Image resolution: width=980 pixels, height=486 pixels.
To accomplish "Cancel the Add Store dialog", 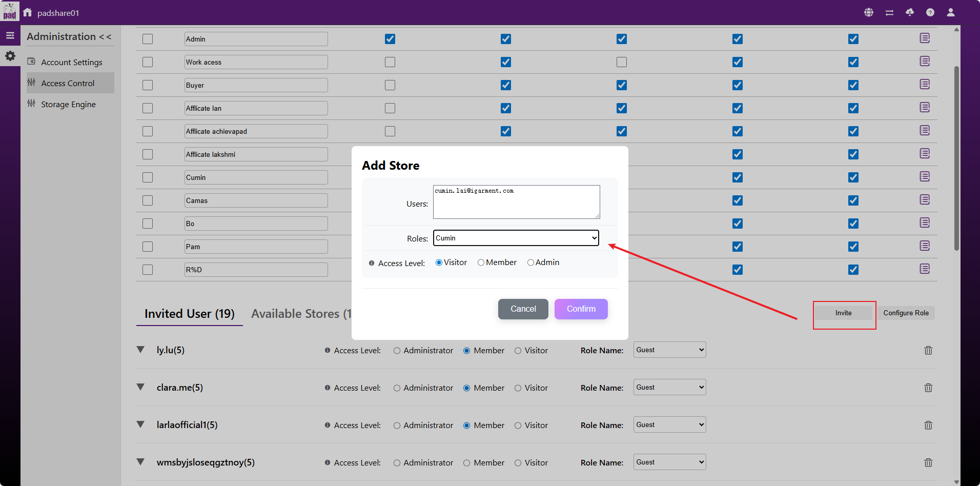I will pyautogui.click(x=523, y=309).
